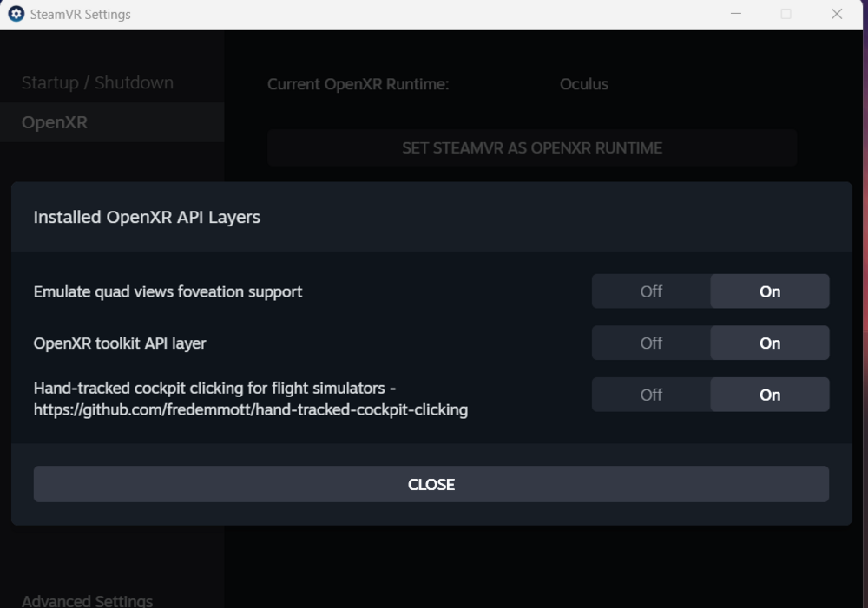Viewport: 868px width, 608px height.
Task: Switch Off hand-tracked cockpit clicking layer
Action: click(651, 395)
